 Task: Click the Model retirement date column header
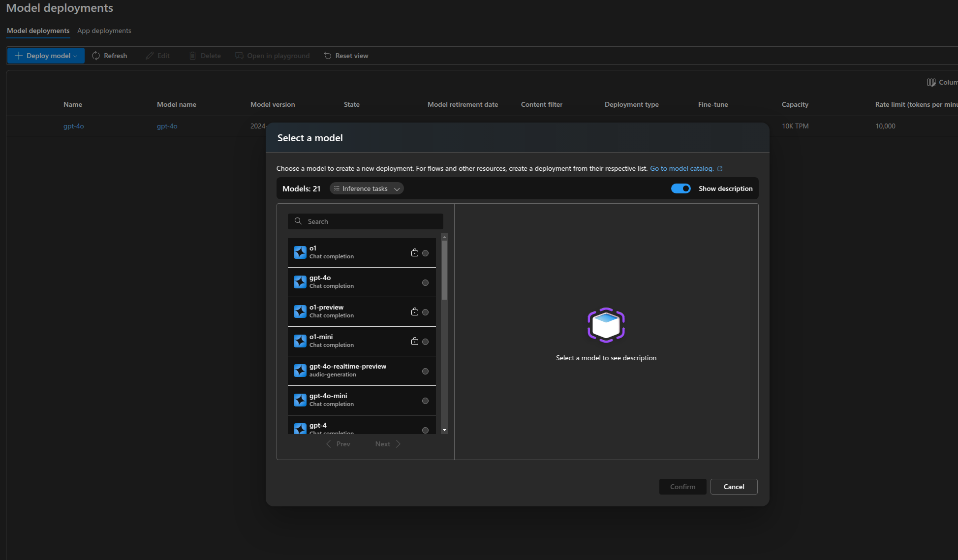(x=463, y=104)
